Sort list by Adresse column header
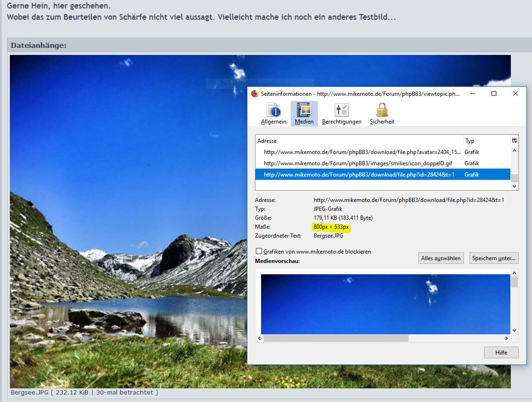The height and width of the screenshot is (402, 532). pos(359,141)
